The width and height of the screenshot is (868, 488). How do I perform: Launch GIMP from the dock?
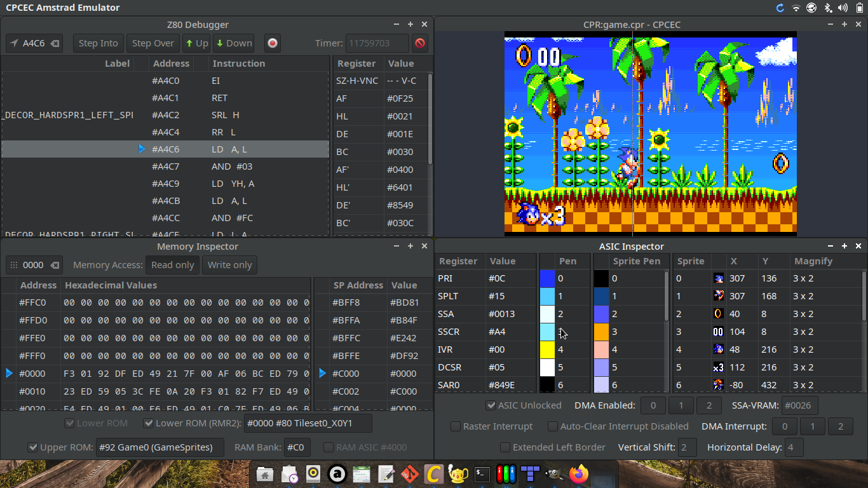click(x=555, y=474)
